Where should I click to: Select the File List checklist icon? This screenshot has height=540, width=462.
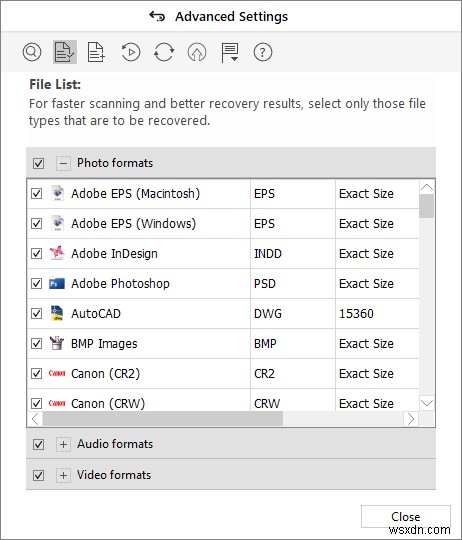65,52
